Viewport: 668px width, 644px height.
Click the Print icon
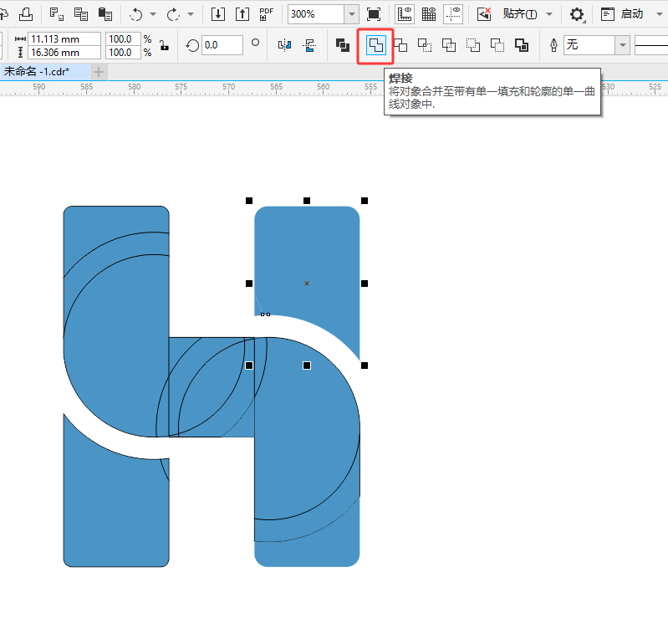26,14
